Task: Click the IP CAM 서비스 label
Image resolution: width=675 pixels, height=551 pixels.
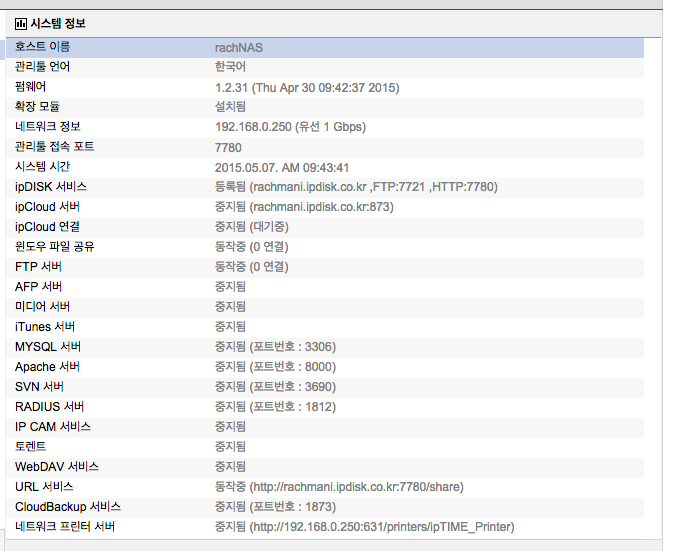Action: [x=53, y=427]
